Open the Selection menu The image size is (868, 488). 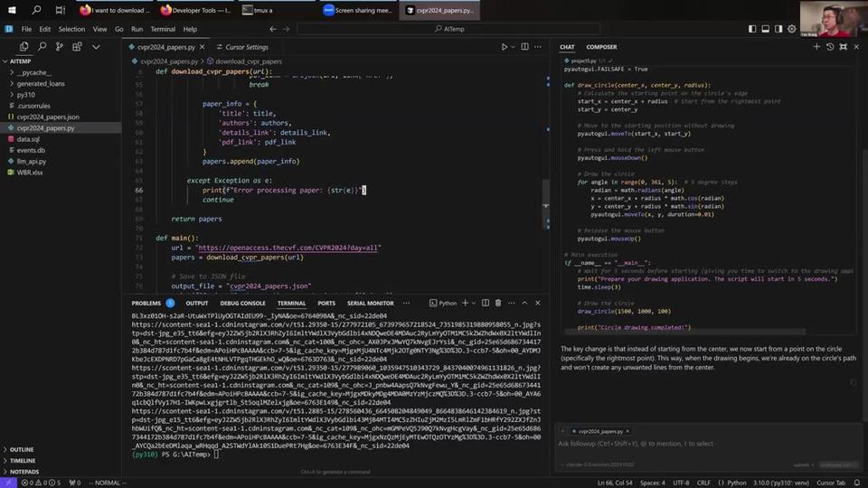pyautogui.click(x=71, y=29)
